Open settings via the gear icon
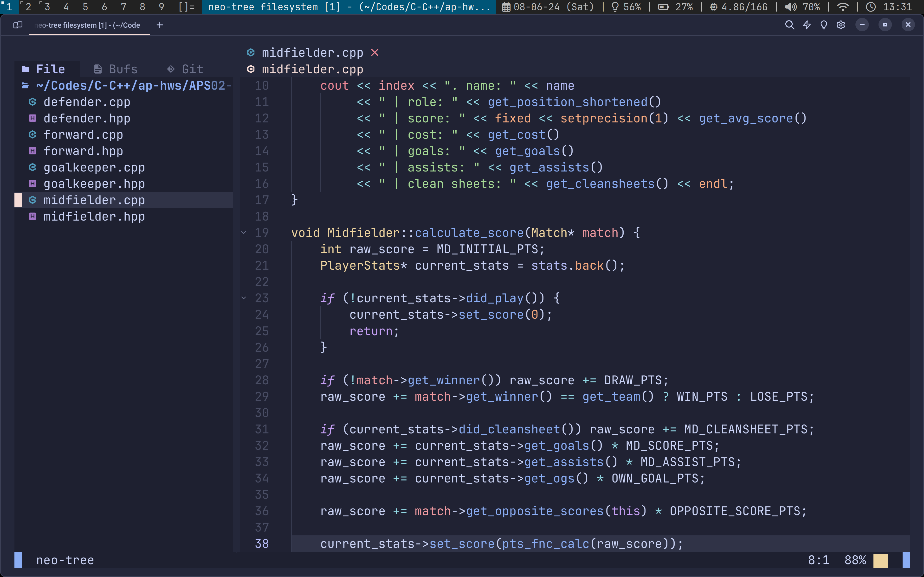This screenshot has height=577, width=924. [x=841, y=25]
